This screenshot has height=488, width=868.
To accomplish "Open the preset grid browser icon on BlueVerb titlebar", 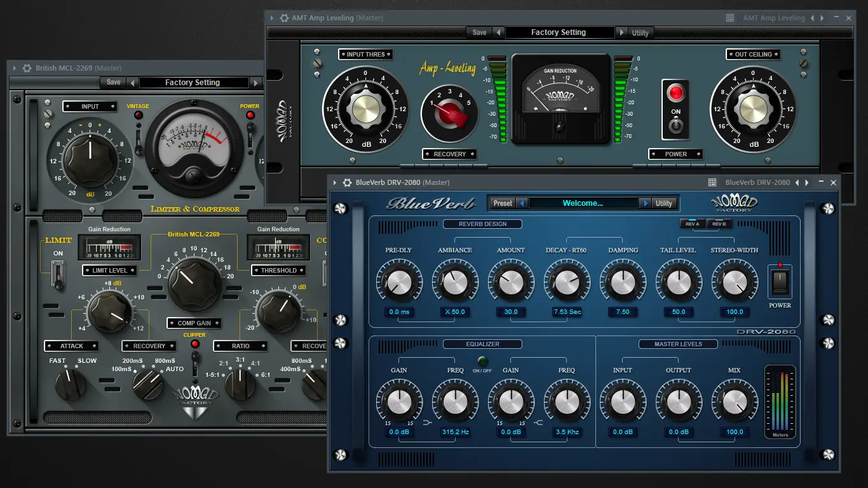I will (711, 182).
